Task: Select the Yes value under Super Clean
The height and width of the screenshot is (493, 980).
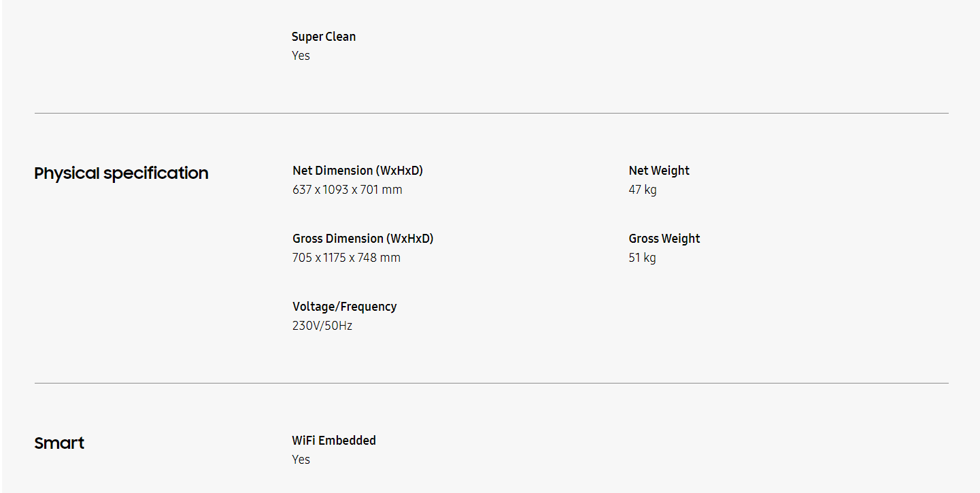Action: (x=301, y=56)
